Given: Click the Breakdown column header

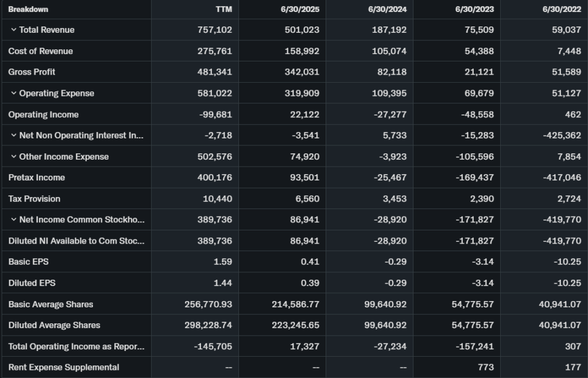Looking at the screenshot, I should 28,9.
